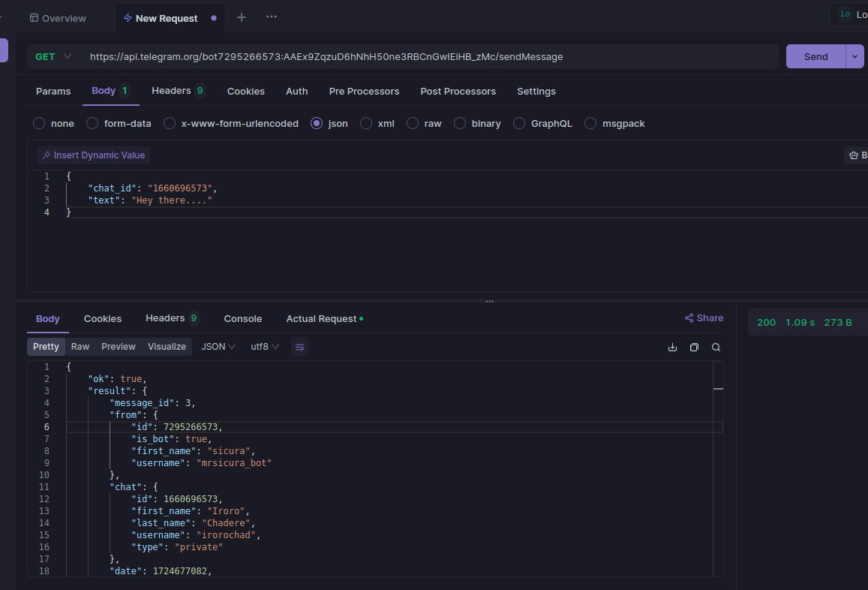Switch response view to Preview

coord(119,347)
